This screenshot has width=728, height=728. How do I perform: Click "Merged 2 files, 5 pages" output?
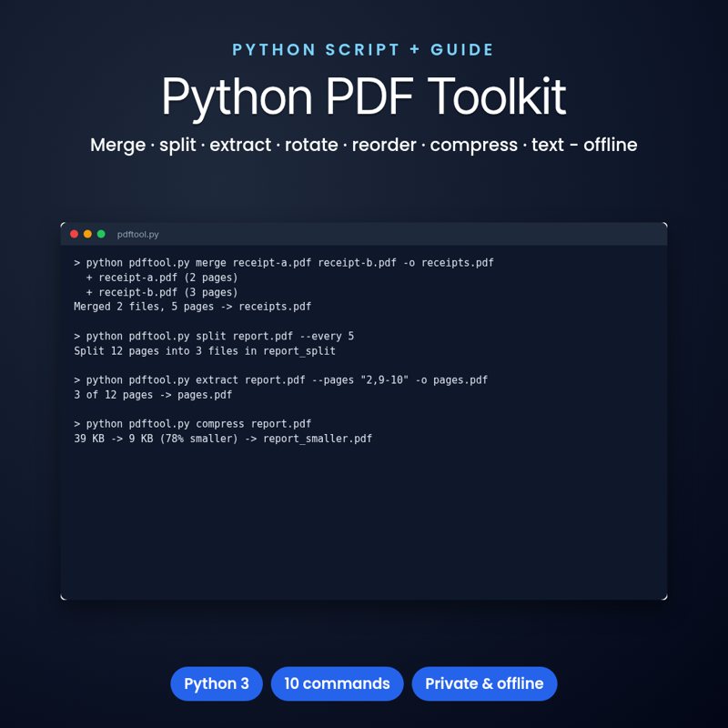pos(193,307)
